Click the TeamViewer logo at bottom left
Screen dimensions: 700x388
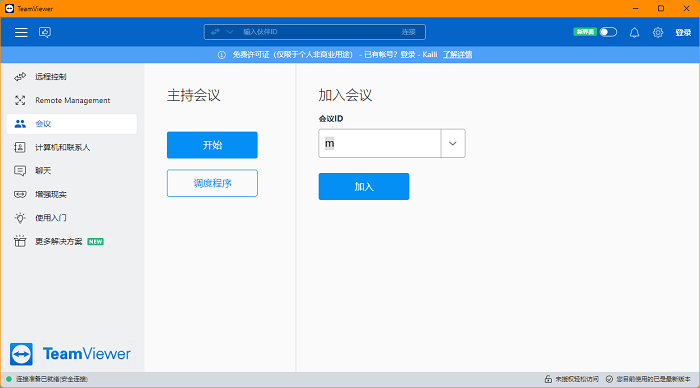71,354
